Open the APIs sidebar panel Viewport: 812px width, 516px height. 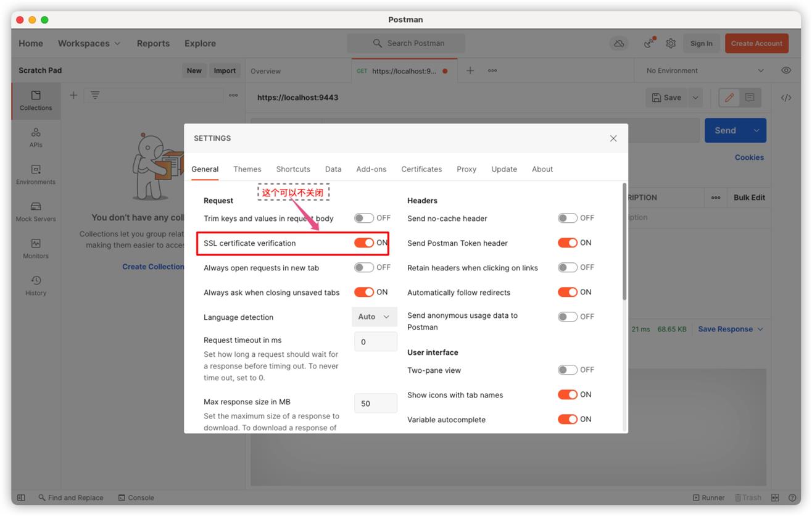[36, 138]
